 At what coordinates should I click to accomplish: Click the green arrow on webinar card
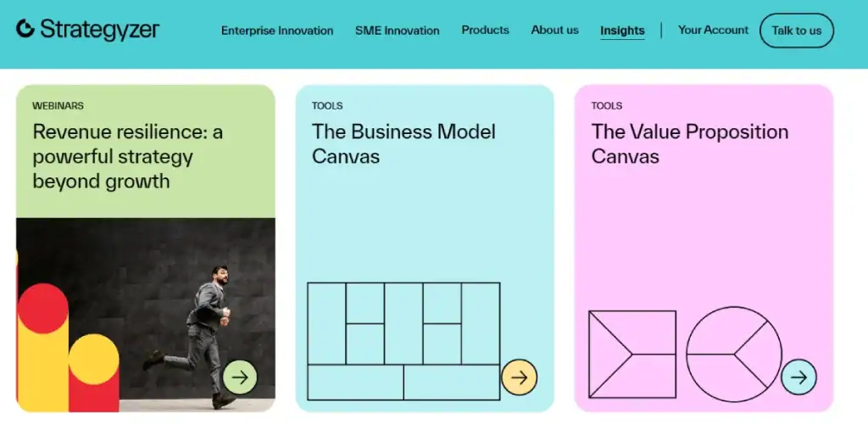click(x=240, y=378)
